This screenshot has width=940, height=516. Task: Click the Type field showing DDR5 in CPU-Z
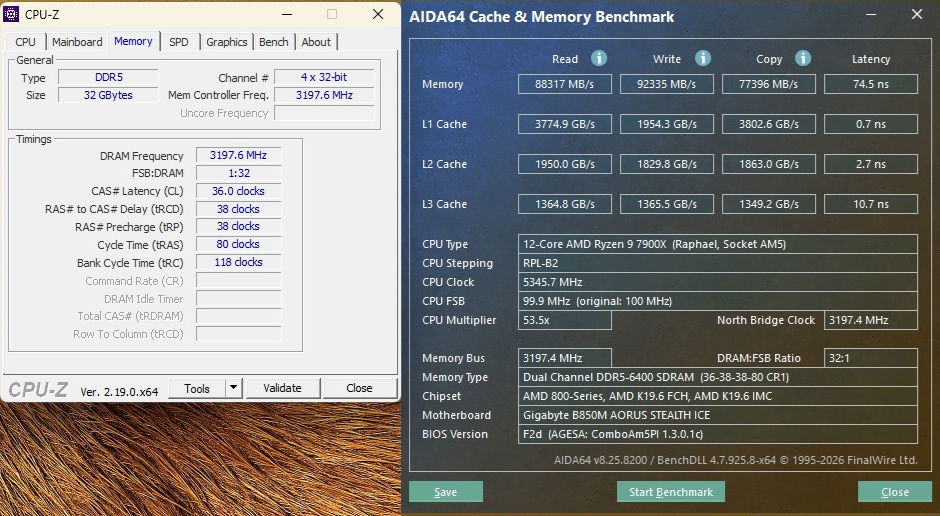pos(109,77)
